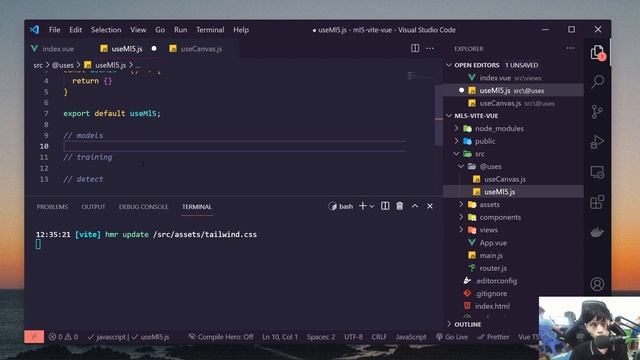Split the editor to the right
This screenshot has height=360, width=640.
click(x=415, y=48)
